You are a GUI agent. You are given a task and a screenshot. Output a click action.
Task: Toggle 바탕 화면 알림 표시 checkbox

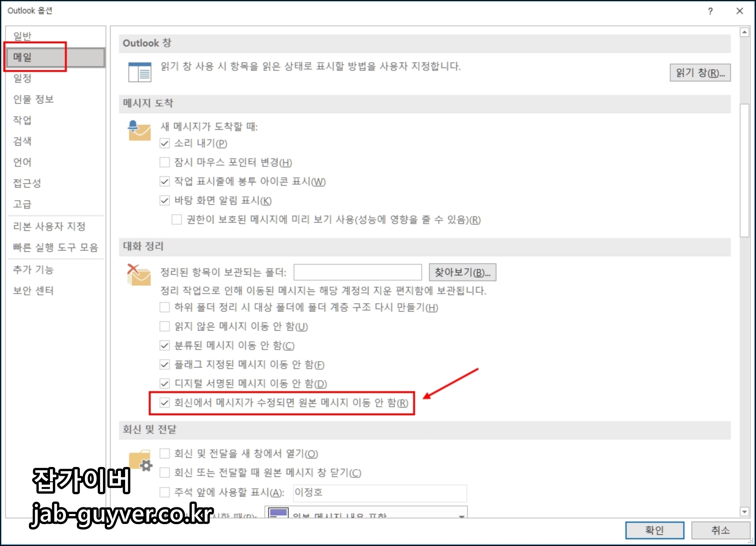pyautogui.click(x=165, y=200)
